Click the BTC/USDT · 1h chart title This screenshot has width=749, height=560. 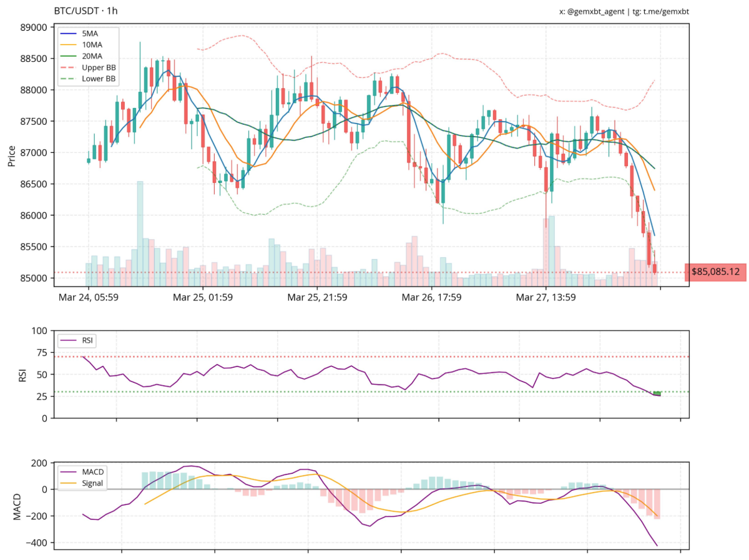(x=86, y=11)
